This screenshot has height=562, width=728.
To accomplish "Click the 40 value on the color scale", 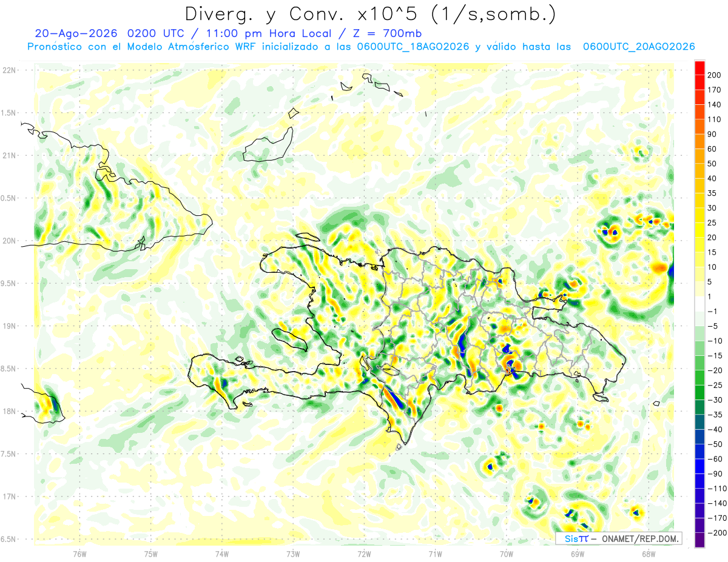I will point(712,178).
